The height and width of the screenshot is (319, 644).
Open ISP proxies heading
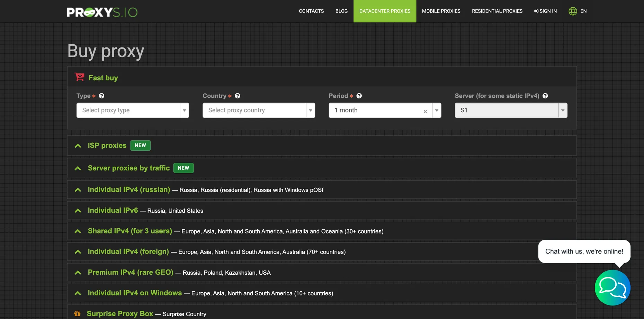point(107,145)
